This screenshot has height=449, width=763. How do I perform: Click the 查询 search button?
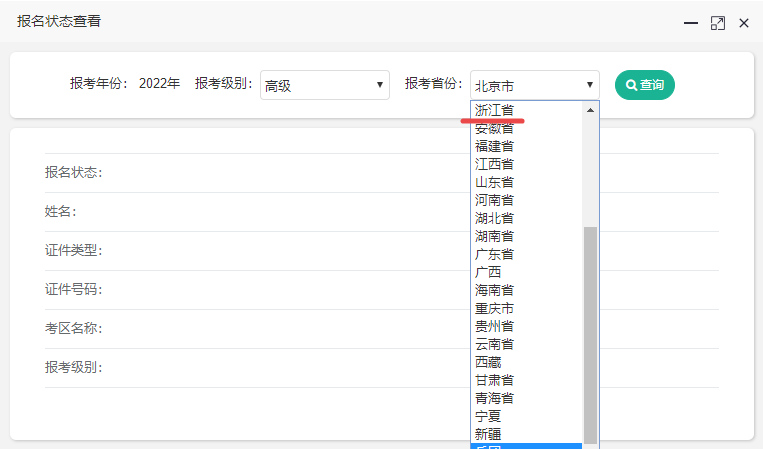click(644, 85)
